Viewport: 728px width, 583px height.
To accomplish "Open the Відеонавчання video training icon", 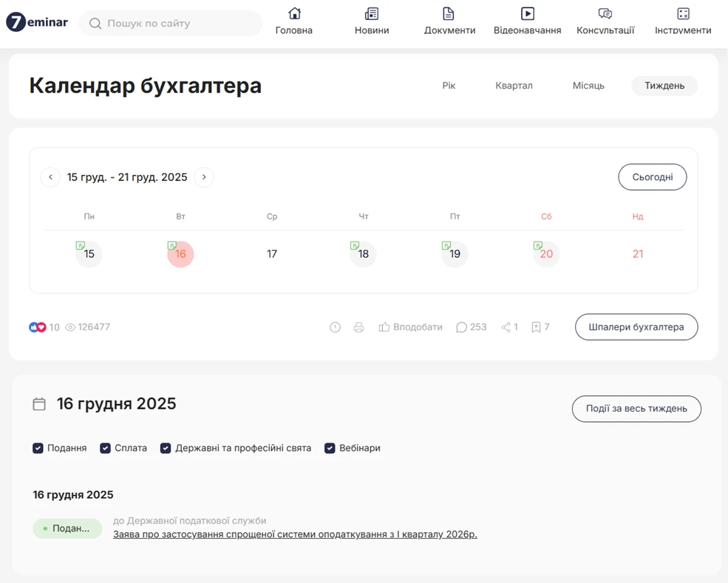I will (x=526, y=15).
